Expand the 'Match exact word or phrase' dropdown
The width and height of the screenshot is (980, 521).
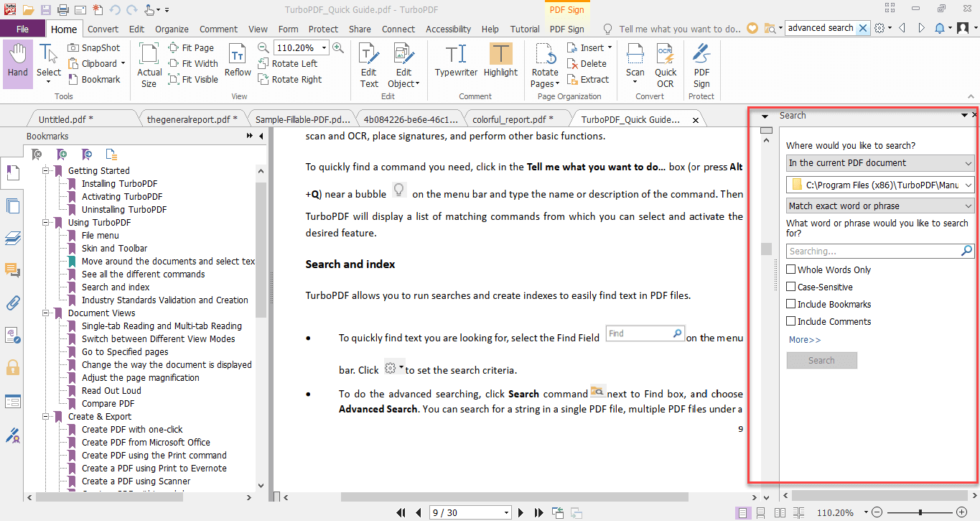point(879,206)
